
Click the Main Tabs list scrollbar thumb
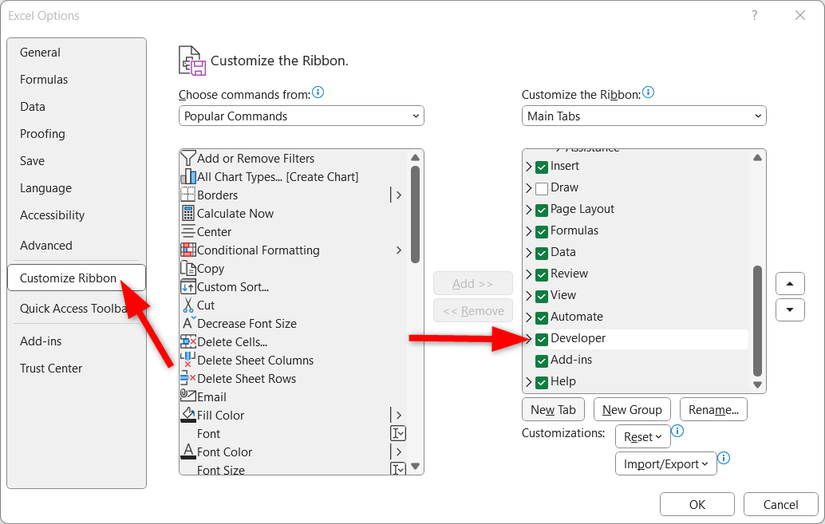pos(758,321)
